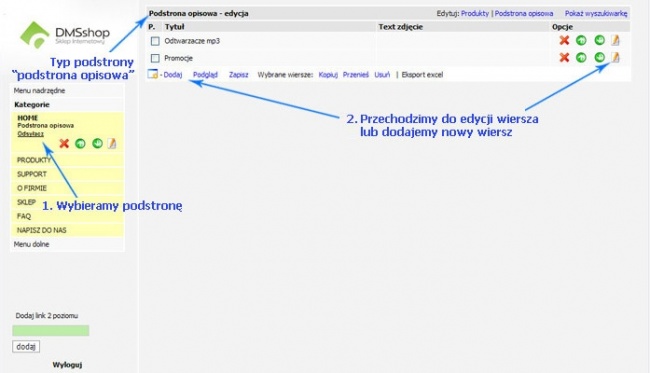Click the Dodaj link to add a row
The image size is (650, 373).
[x=172, y=75]
